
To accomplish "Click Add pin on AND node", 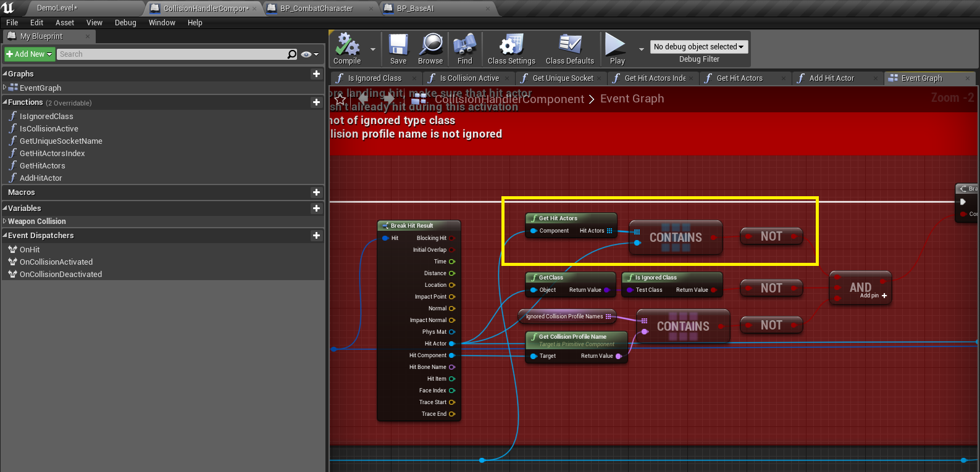I will point(884,296).
